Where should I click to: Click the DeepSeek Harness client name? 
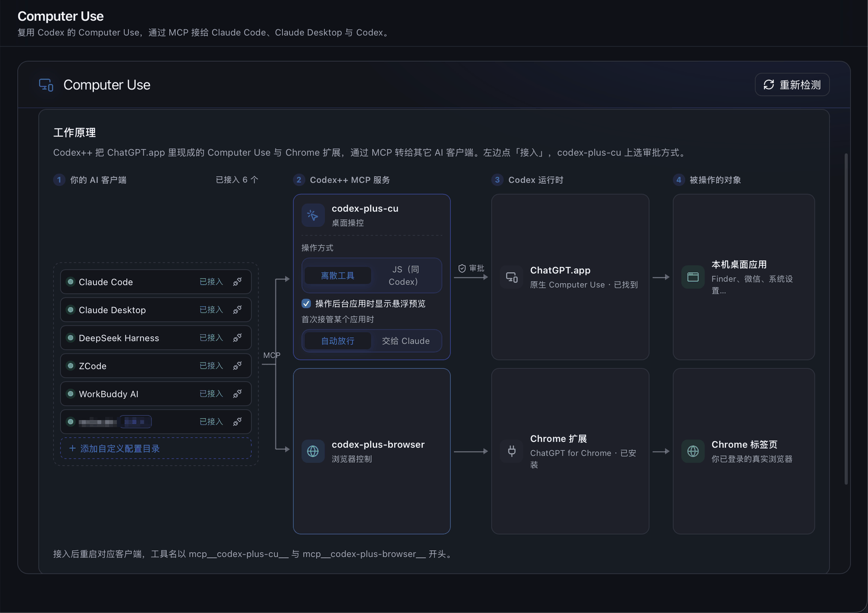[119, 338]
